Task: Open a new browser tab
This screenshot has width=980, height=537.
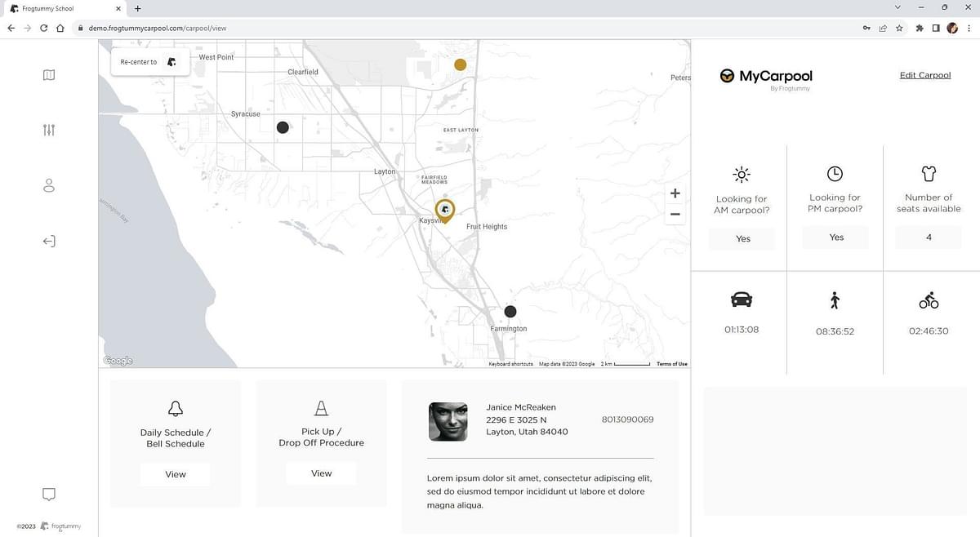Action: (x=137, y=8)
